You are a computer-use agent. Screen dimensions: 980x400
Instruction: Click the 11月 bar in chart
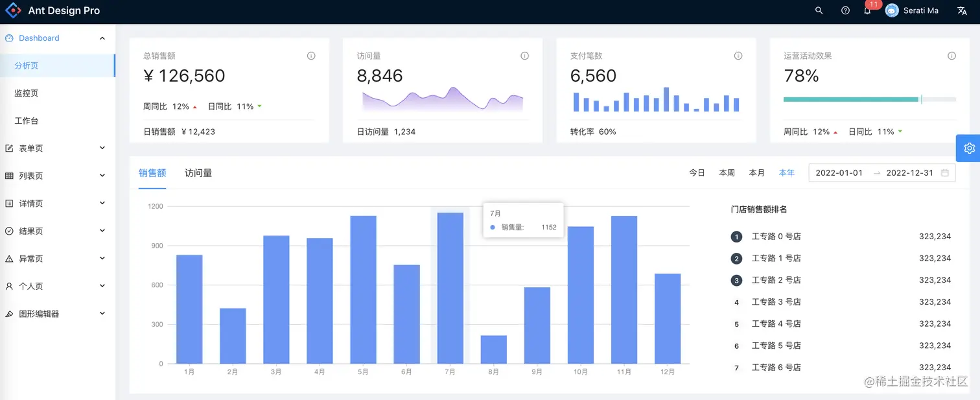[x=624, y=290]
